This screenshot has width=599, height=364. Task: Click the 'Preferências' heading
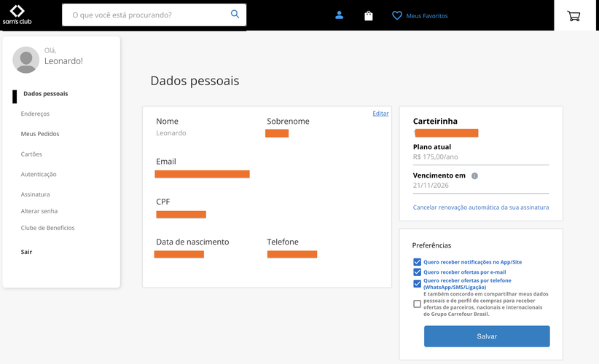click(x=431, y=245)
